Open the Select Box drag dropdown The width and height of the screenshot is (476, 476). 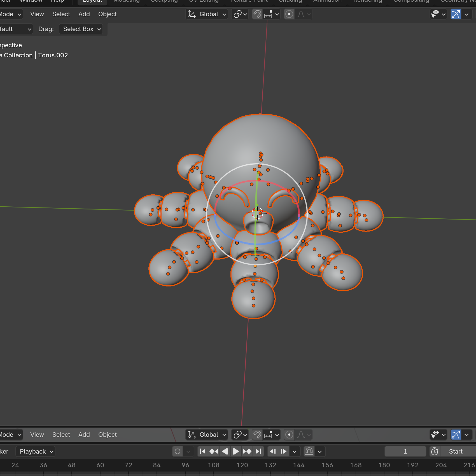point(81,29)
